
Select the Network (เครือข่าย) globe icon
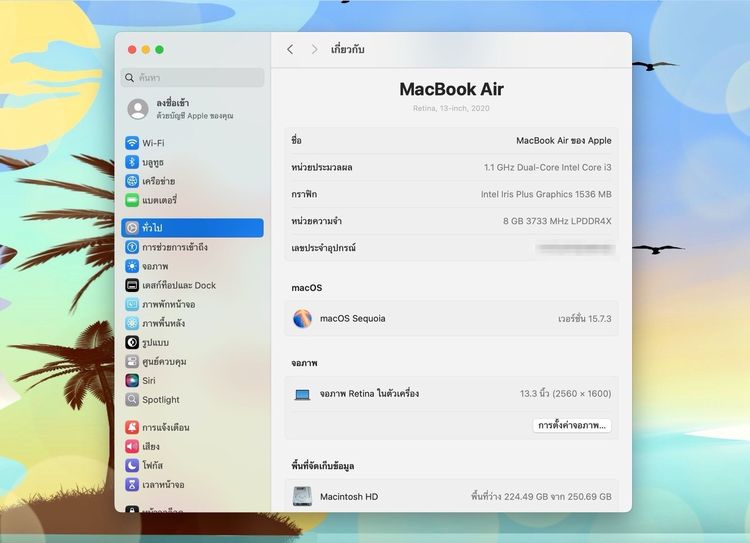[x=132, y=181]
